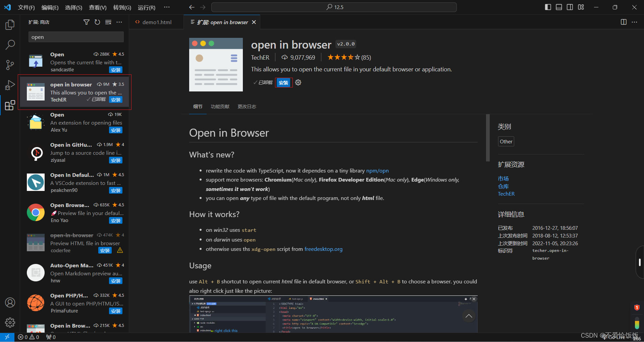Install Open In Default by peakchen90
The height and width of the screenshot is (342, 644).
point(116,190)
